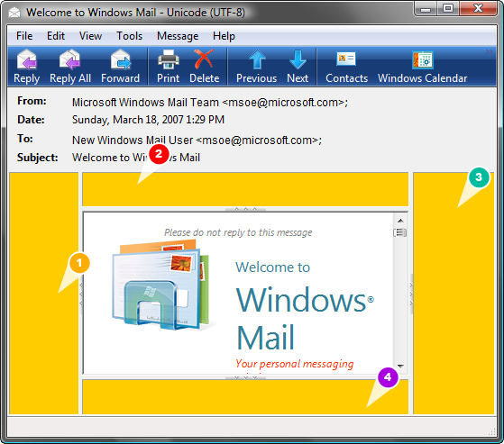Delete the message with the red X
This screenshot has width=504, height=444.
(204, 59)
